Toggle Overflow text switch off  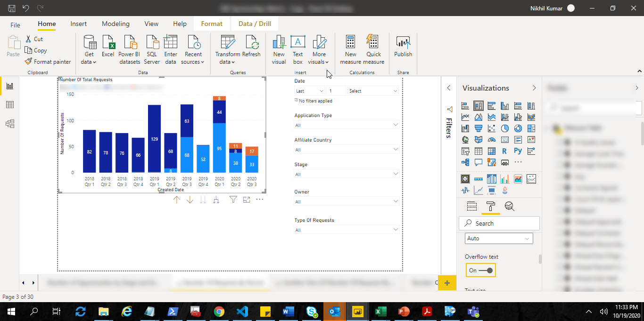pos(480,270)
